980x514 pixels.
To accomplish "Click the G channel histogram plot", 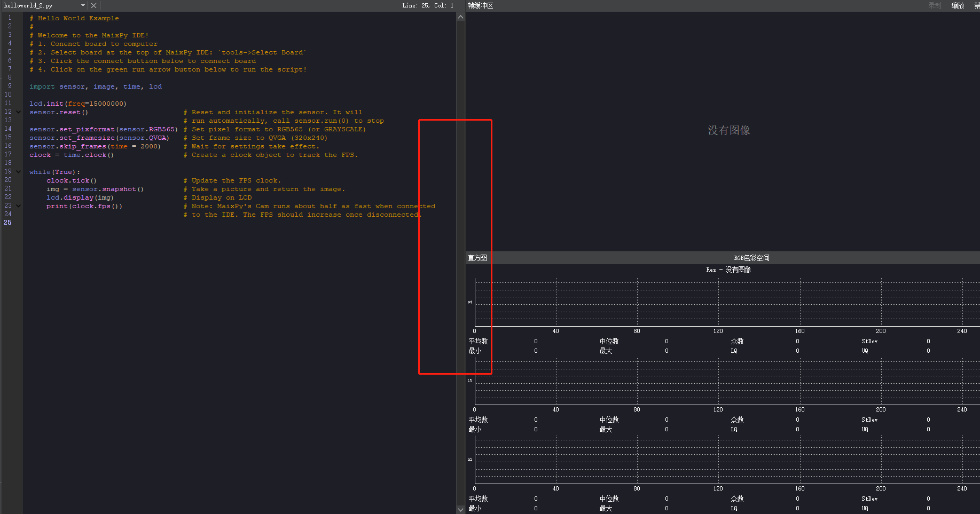I will coord(727,381).
